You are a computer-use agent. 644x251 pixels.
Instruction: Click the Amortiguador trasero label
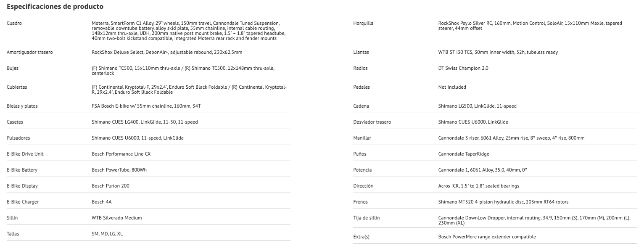(x=29, y=52)
